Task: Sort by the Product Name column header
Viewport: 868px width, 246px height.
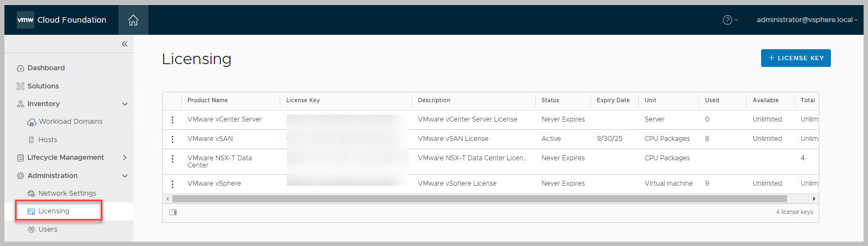Action: click(x=208, y=101)
